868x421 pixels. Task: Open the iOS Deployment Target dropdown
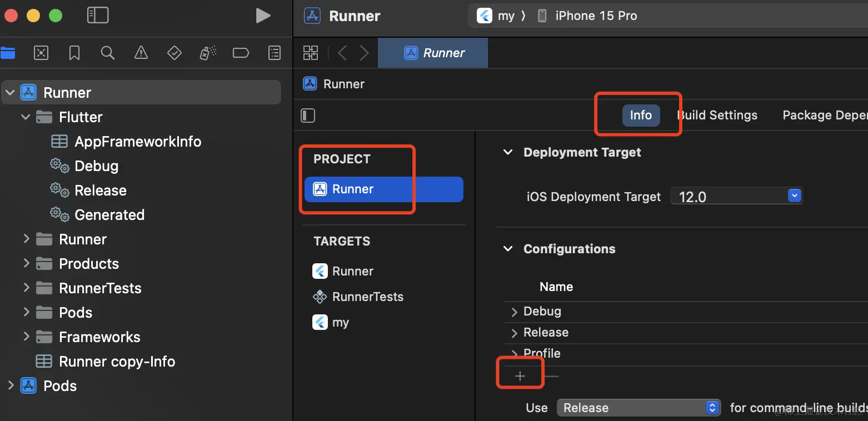point(736,196)
